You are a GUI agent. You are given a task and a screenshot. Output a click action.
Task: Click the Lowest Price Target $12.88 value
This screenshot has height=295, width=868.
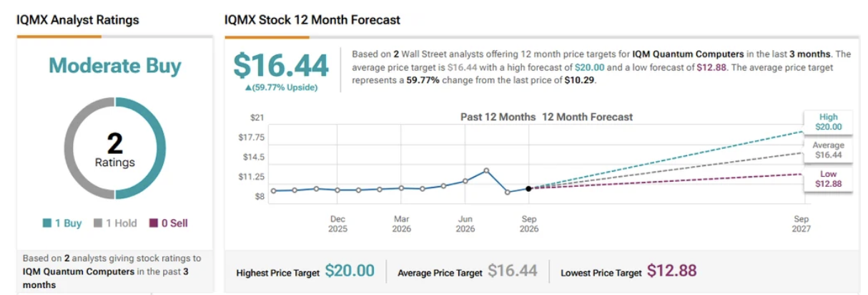[x=672, y=271]
